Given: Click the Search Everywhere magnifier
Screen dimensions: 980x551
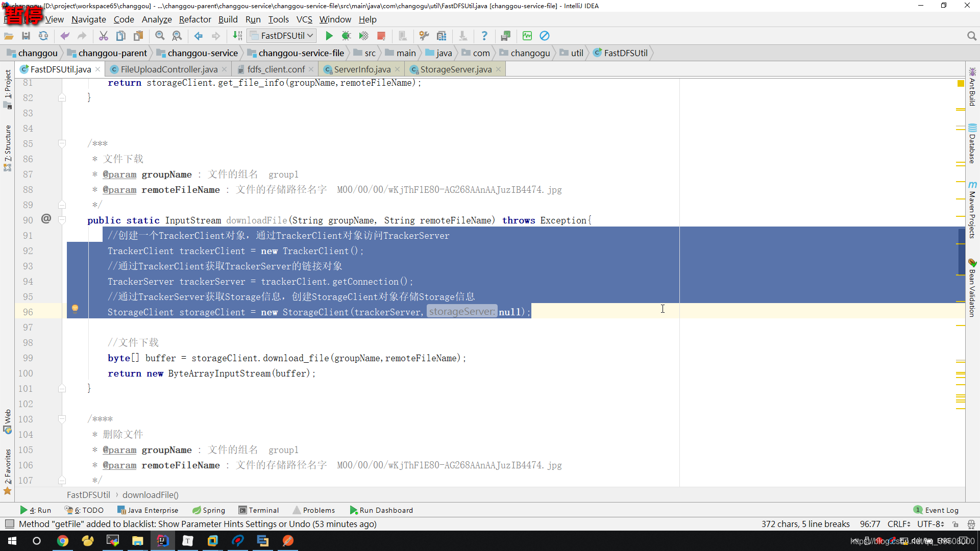Looking at the screenshot, I should (x=971, y=36).
